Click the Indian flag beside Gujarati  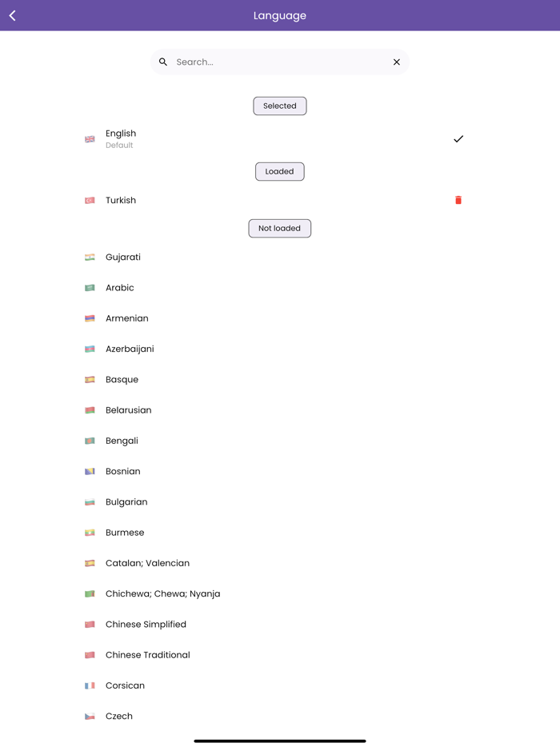coord(89,257)
